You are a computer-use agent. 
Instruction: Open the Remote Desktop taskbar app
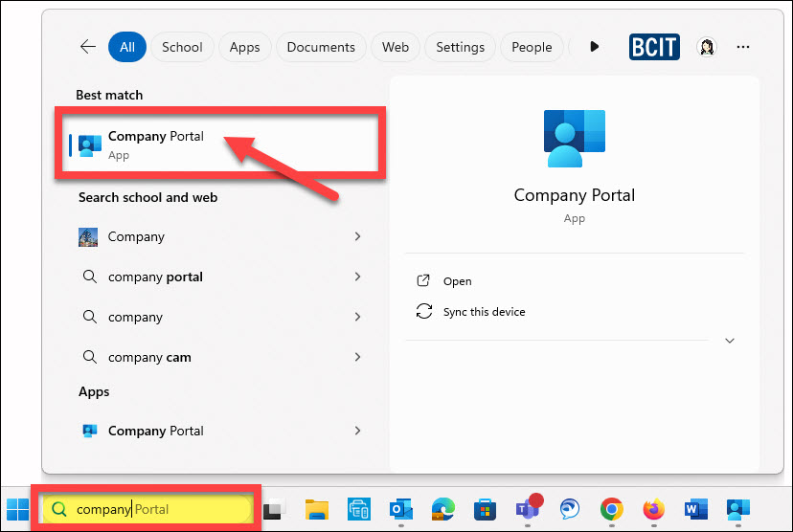359,509
